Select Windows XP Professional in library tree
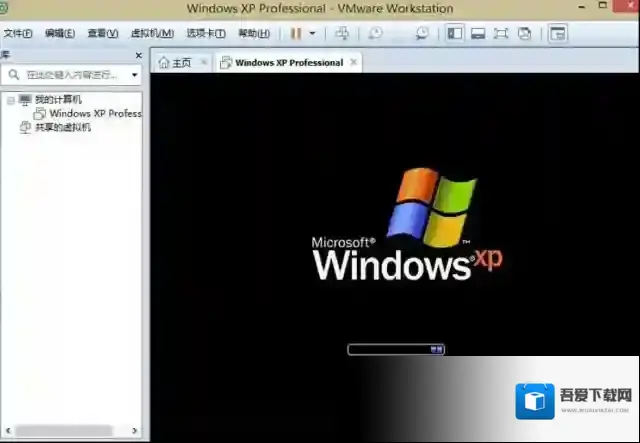This screenshot has height=443, width=640. (95, 114)
